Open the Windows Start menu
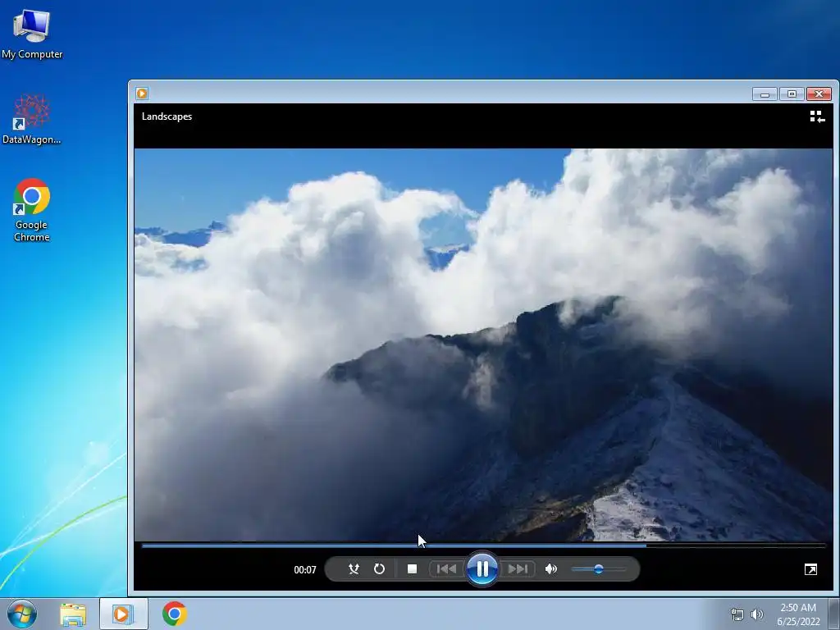840x630 pixels. coord(22,614)
